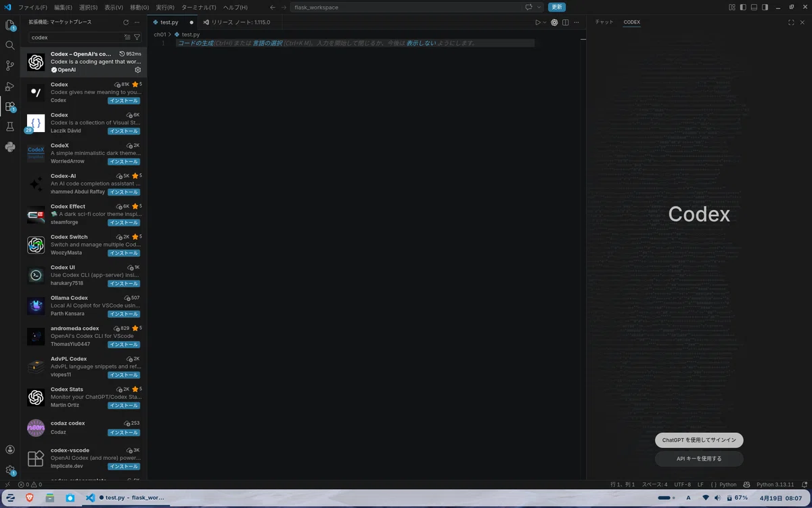Select Python 3.13.11 interpreter in status bar
The height and width of the screenshot is (508, 812).
click(775, 484)
